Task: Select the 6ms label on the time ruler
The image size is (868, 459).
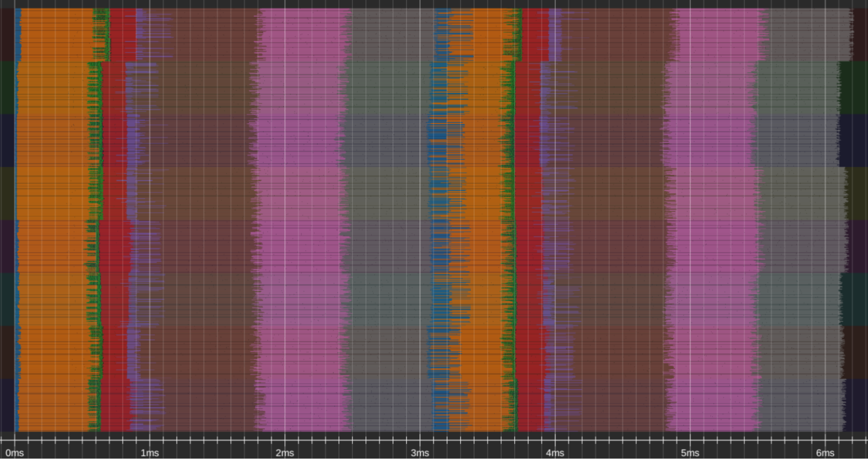Action: pos(825,452)
